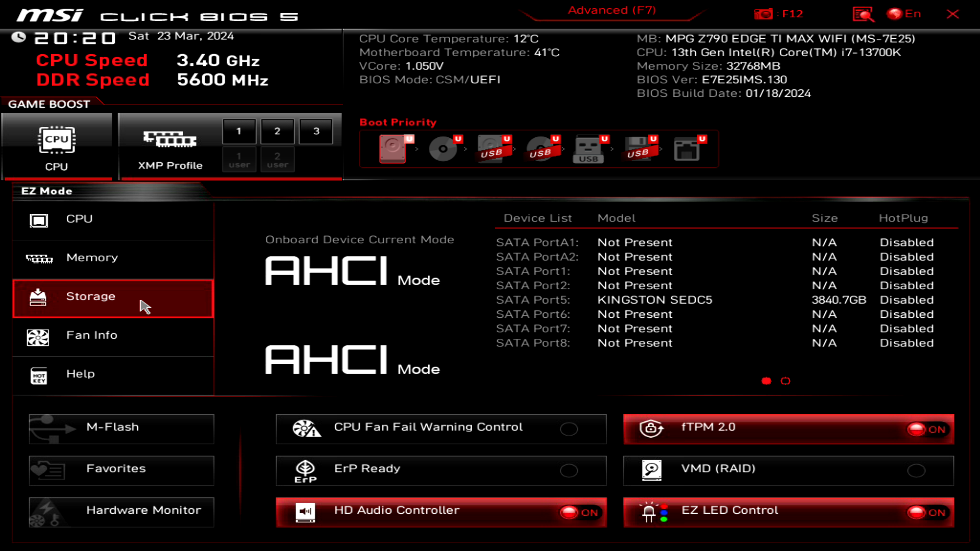This screenshot has width=980, height=551.
Task: Toggle CPU Fan Fail Warning Control
Action: coord(569,429)
